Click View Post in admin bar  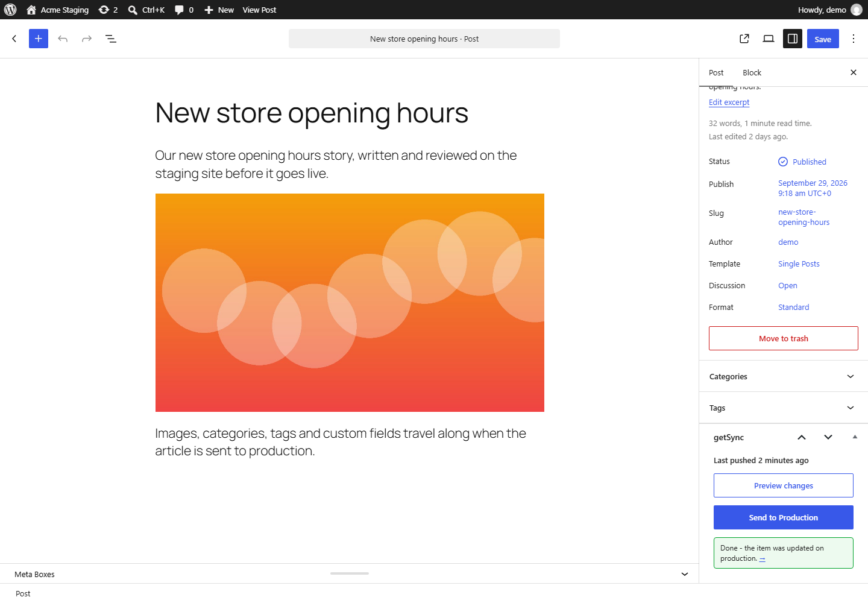(x=259, y=10)
